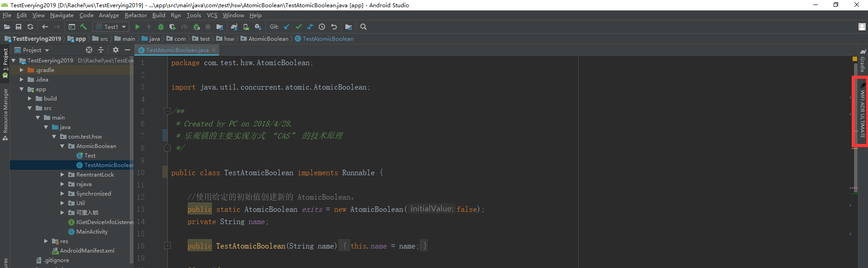Screen dimensions: 868x268
Task: Click Run with Coverage shield icon
Action: pos(172,27)
